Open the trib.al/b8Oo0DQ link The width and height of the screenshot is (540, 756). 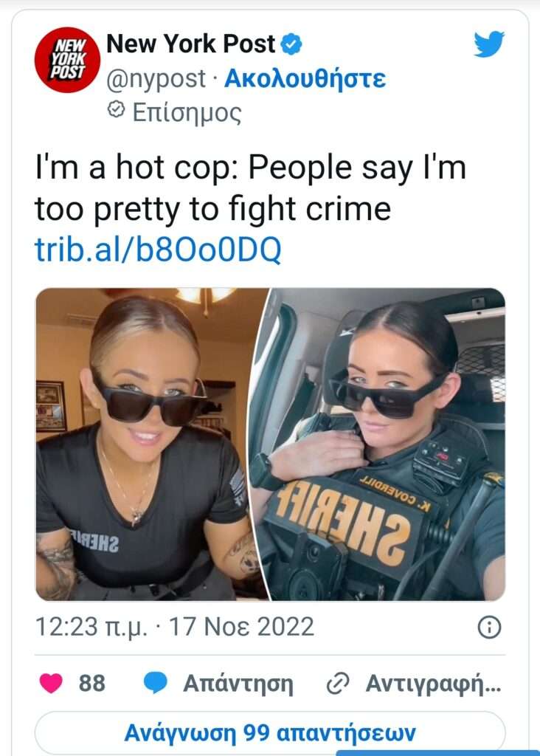pos(158,250)
